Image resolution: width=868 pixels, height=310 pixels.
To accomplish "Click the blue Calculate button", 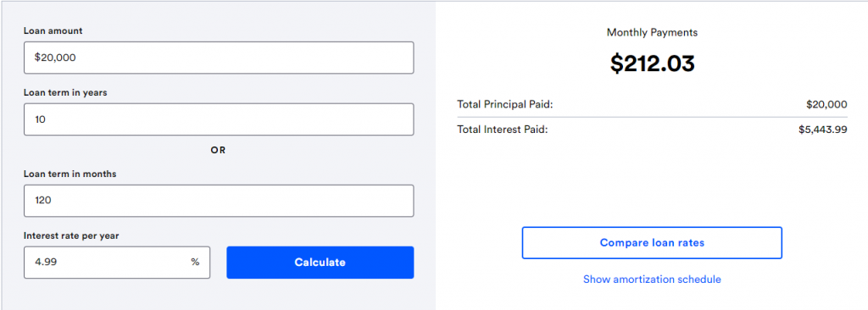I will (x=320, y=263).
